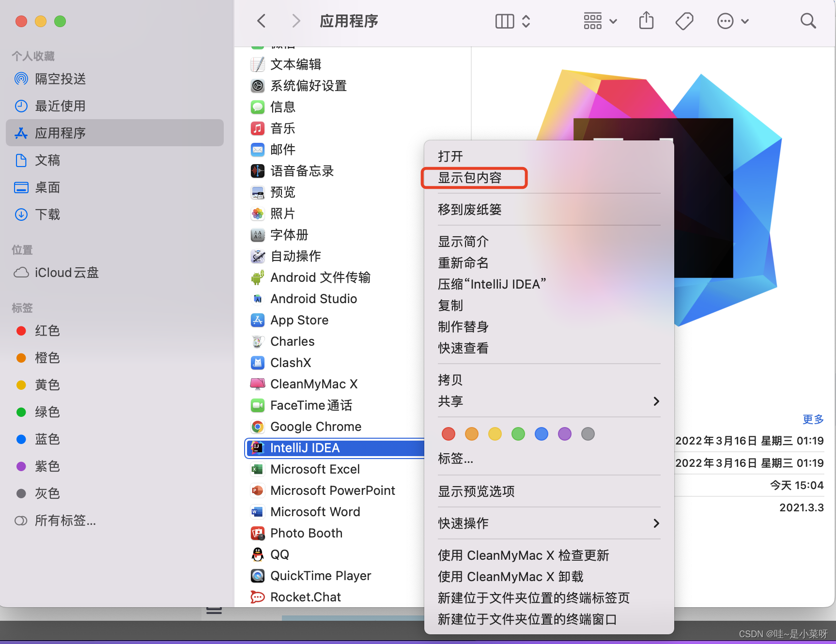836x644 pixels.
Task: Go back with the left arrow
Action: [262, 21]
